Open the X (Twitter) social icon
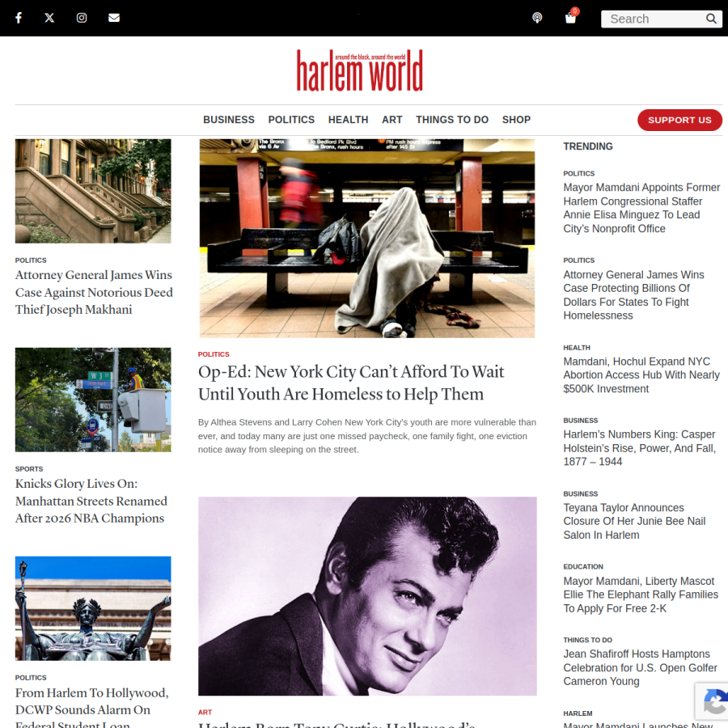This screenshot has height=728, width=728. [49, 18]
